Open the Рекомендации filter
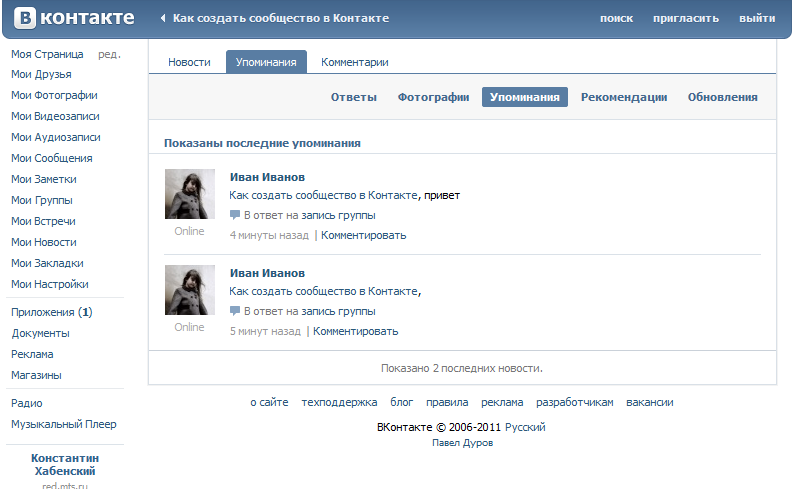 tap(624, 97)
